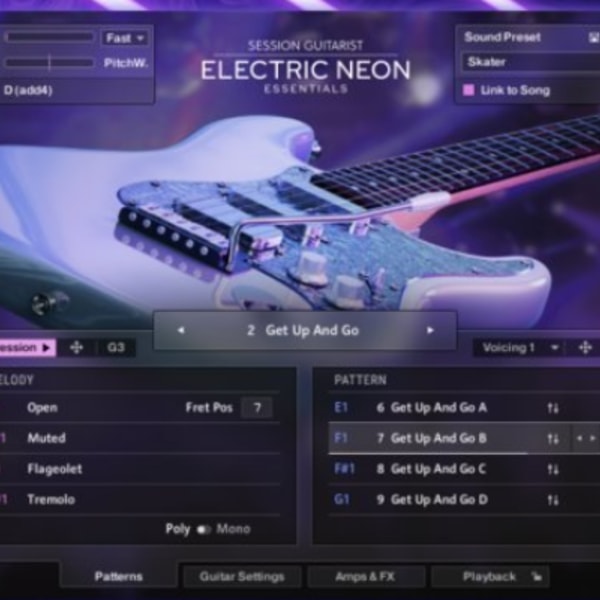The height and width of the screenshot is (600, 600).
Task: Toggle the Poly/Mono switch
Action: point(203,529)
